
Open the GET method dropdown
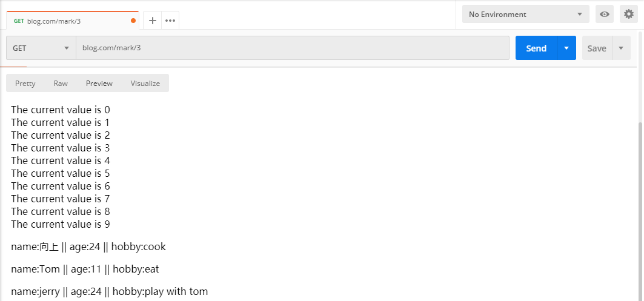tap(41, 48)
